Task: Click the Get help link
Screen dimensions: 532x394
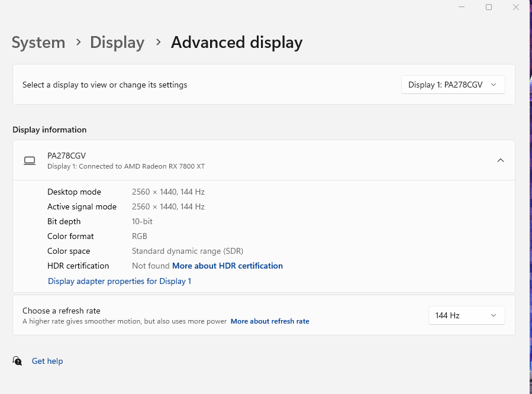Action: coord(47,361)
